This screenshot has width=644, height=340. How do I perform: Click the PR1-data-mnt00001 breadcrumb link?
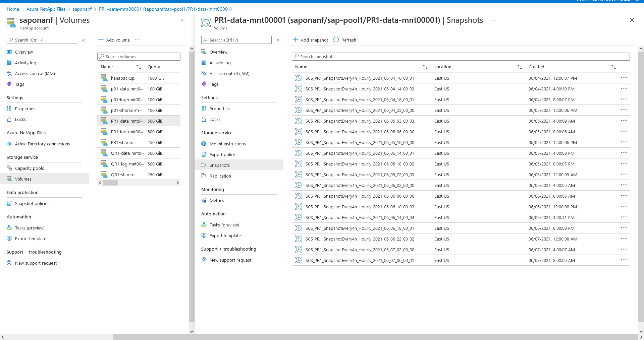click(165, 9)
